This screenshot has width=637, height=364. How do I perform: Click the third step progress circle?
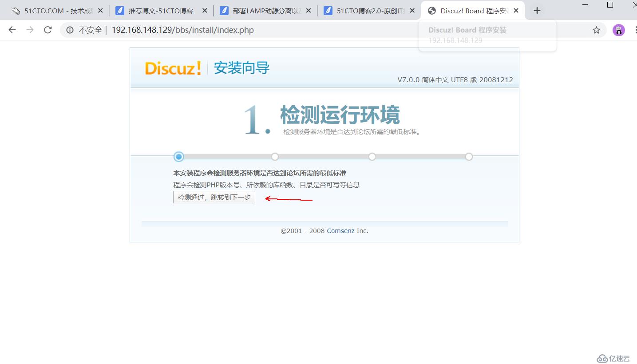[372, 157]
